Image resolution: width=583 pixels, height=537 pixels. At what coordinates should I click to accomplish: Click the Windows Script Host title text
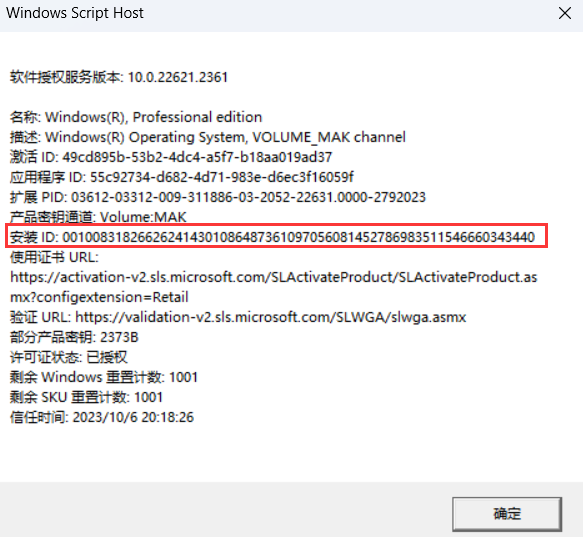click(x=75, y=13)
